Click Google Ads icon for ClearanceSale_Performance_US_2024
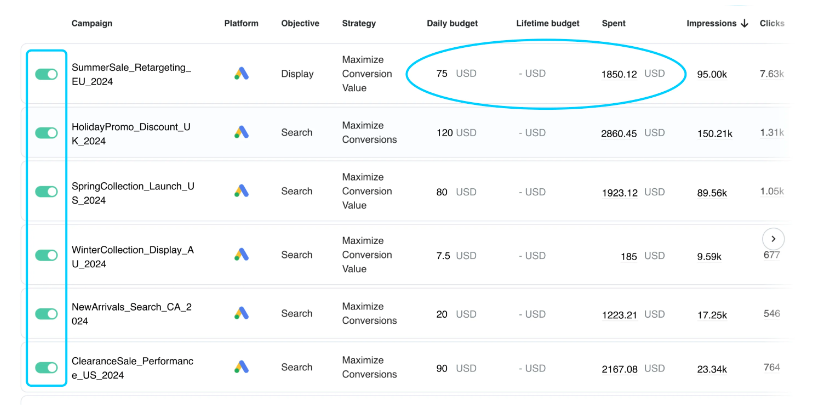The image size is (821, 408). click(241, 368)
